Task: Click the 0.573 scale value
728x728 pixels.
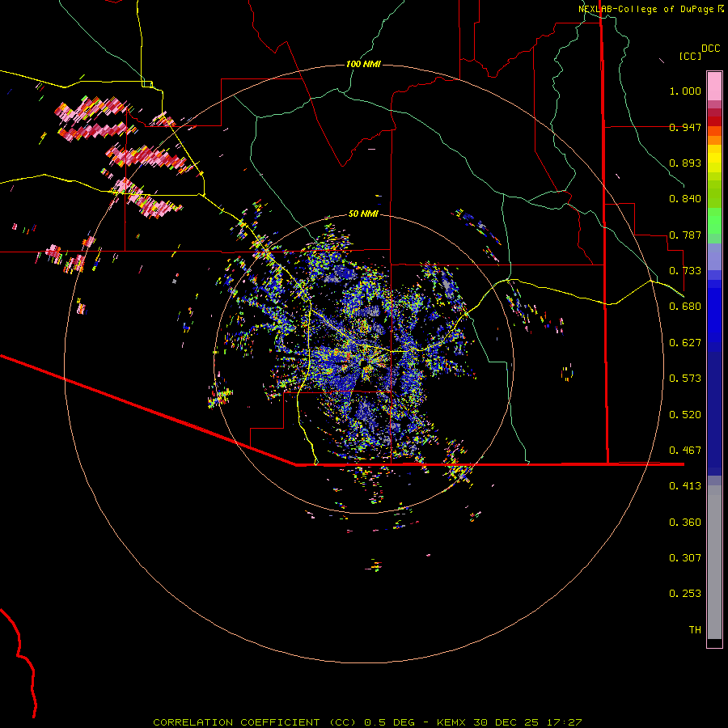Action: (685, 379)
